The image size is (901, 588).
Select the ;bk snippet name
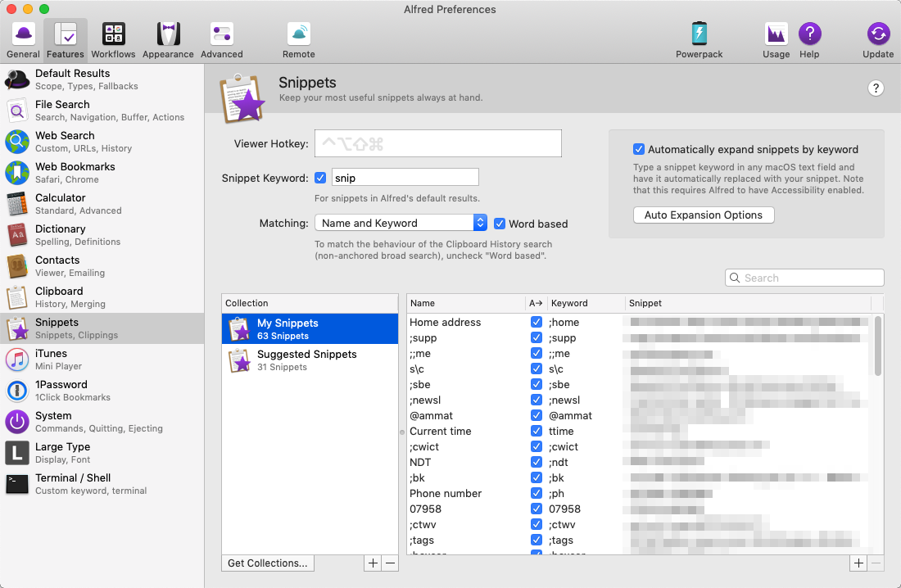417,477
